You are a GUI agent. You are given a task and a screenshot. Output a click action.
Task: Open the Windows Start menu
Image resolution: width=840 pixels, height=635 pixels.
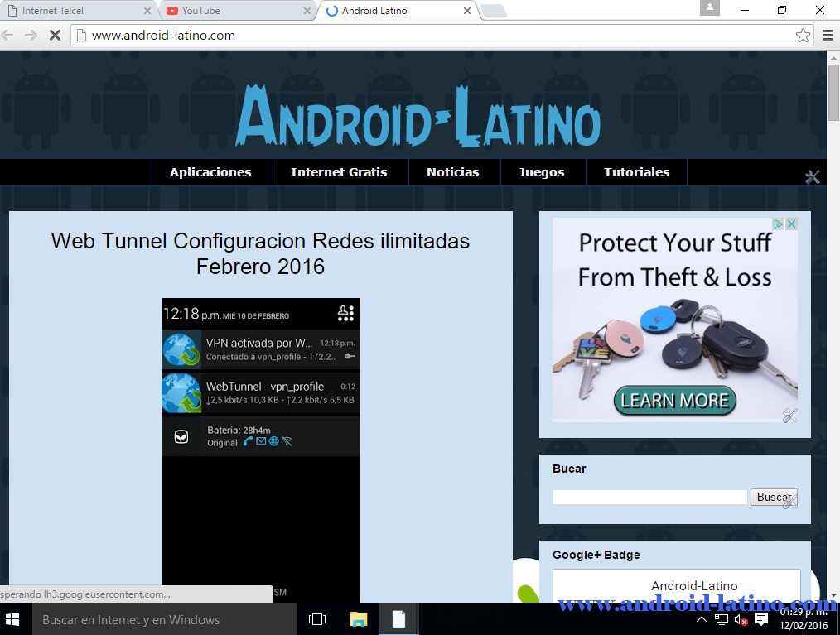point(12,619)
